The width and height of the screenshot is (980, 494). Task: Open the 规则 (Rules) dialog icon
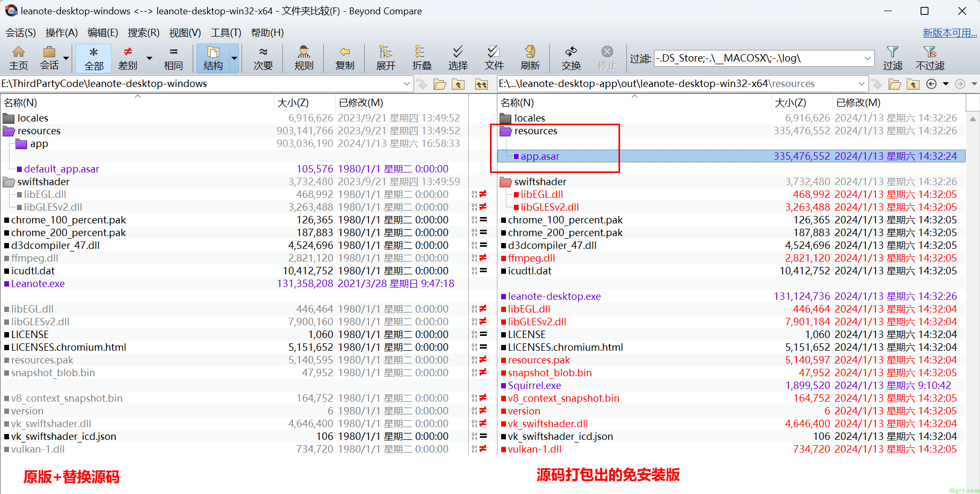(304, 58)
